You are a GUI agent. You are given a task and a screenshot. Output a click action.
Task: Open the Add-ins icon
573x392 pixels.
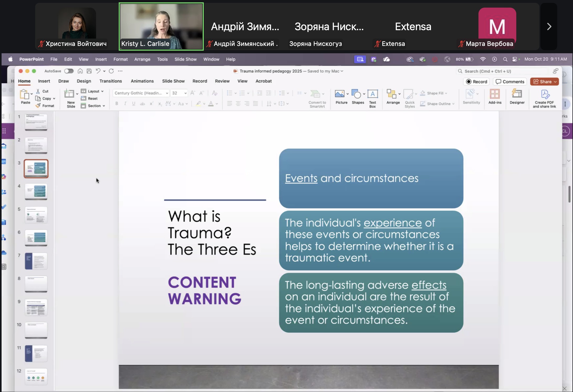coord(495,94)
